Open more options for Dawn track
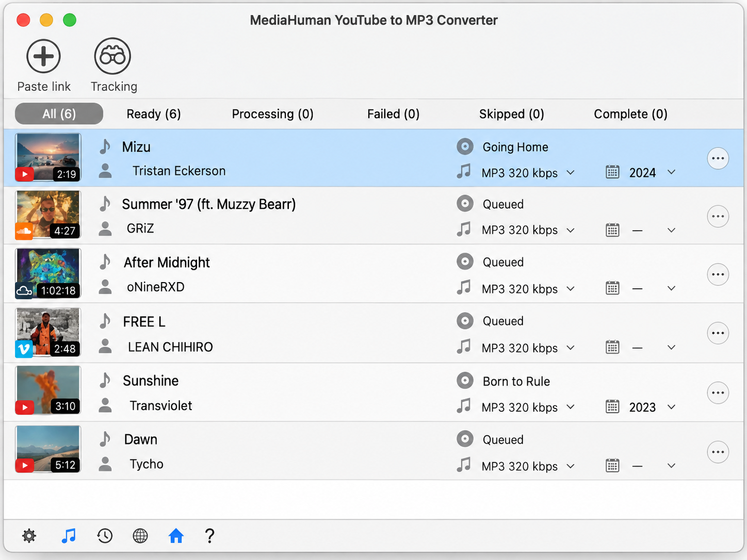747x560 pixels. click(x=718, y=452)
